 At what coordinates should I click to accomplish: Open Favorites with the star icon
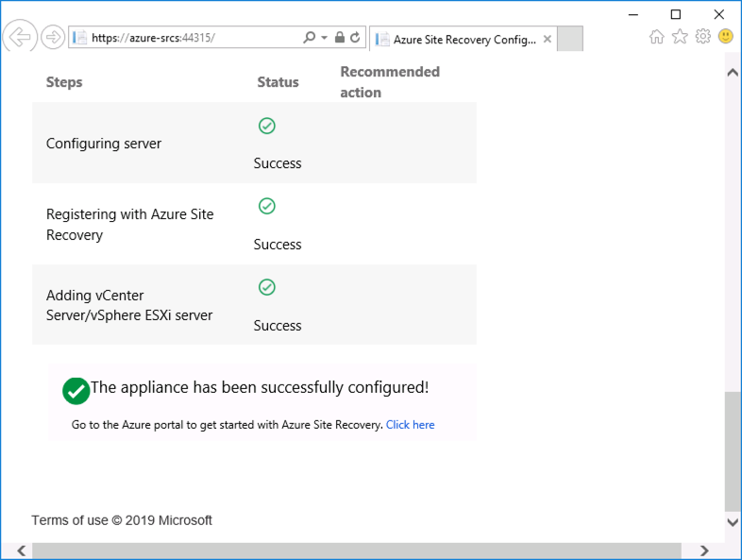coord(680,37)
